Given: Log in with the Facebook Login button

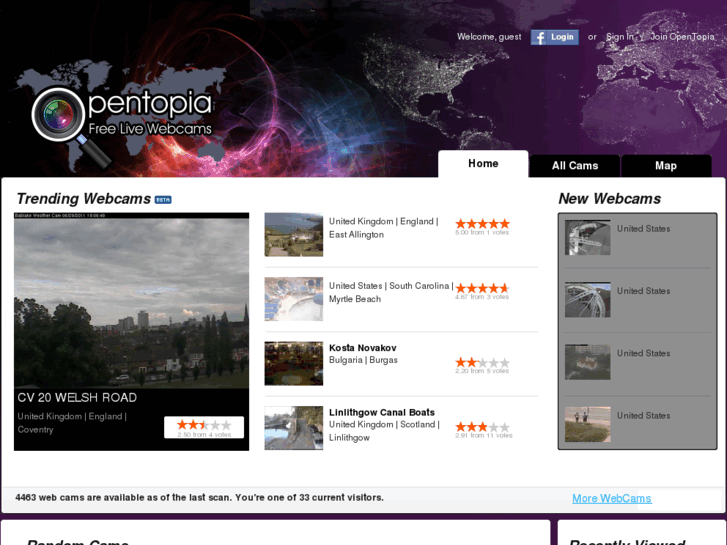Looking at the screenshot, I should pos(555,37).
